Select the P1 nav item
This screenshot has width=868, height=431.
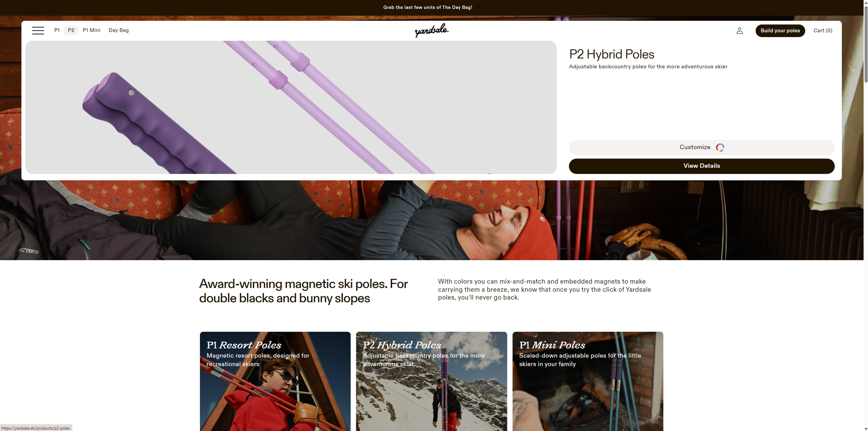pyautogui.click(x=57, y=30)
